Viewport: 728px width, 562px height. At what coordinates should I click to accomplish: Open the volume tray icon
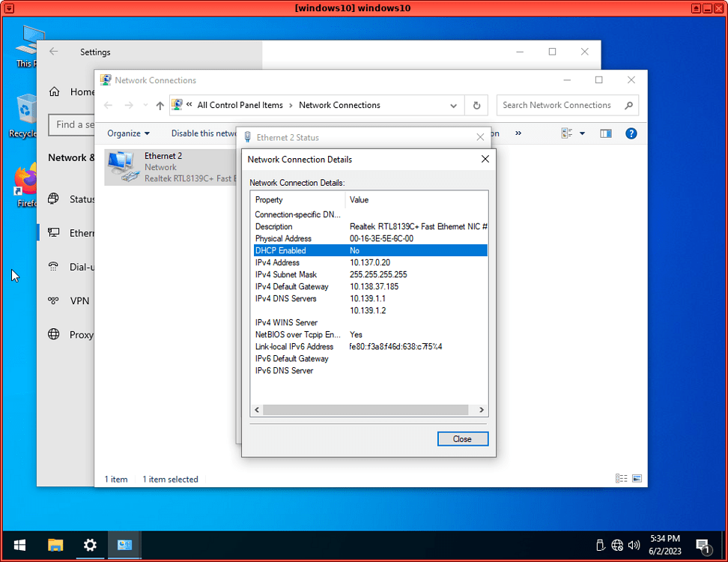click(x=634, y=546)
